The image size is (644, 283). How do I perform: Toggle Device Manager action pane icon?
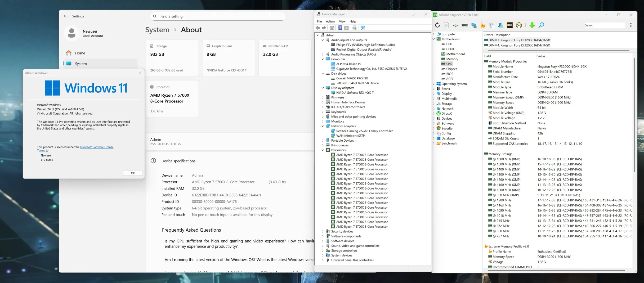tap(346, 28)
